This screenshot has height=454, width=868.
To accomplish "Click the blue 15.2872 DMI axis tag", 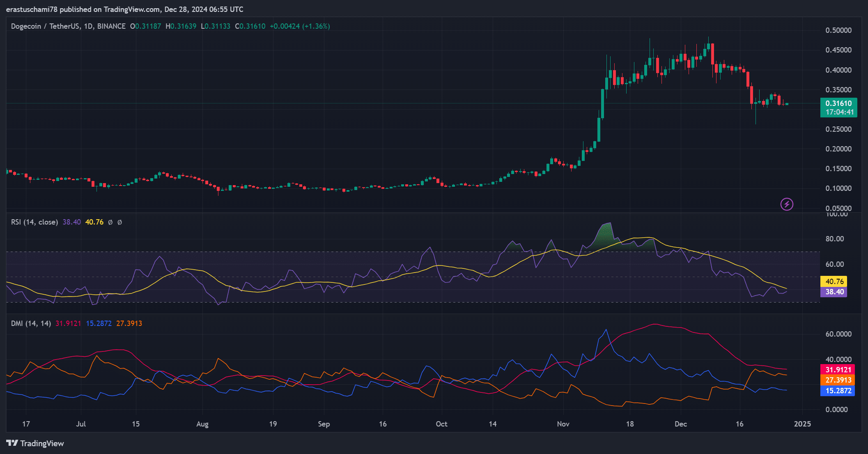I will click(838, 391).
